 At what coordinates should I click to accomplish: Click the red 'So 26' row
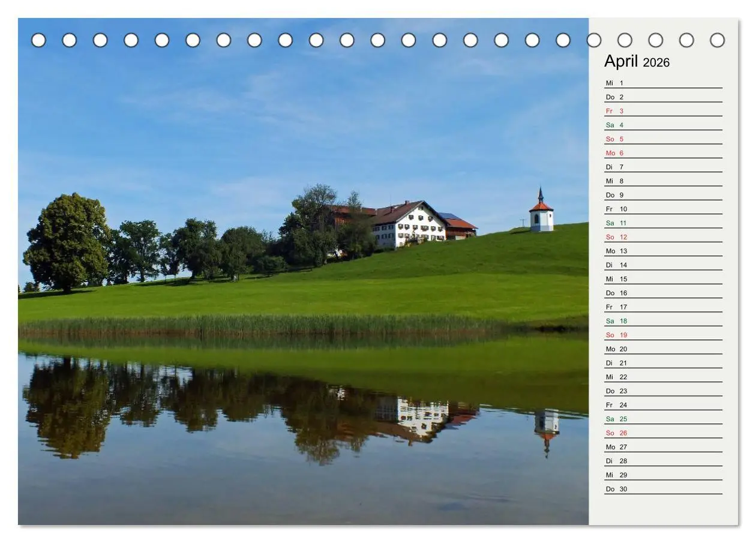[663, 433]
